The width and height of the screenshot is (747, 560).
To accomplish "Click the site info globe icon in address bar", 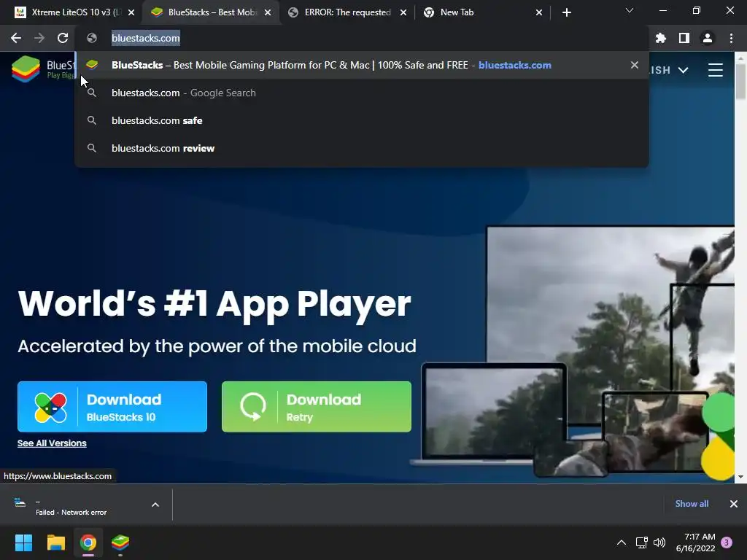I will pyautogui.click(x=92, y=38).
